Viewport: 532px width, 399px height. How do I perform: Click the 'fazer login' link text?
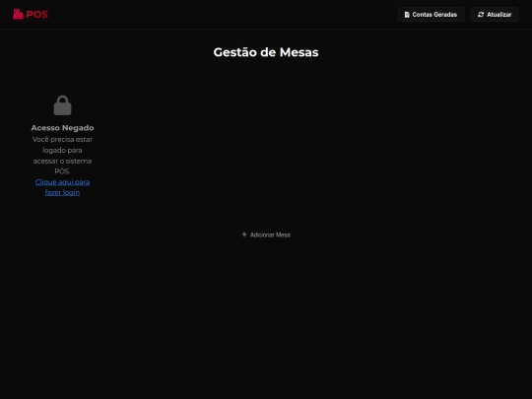click(62, 193)
